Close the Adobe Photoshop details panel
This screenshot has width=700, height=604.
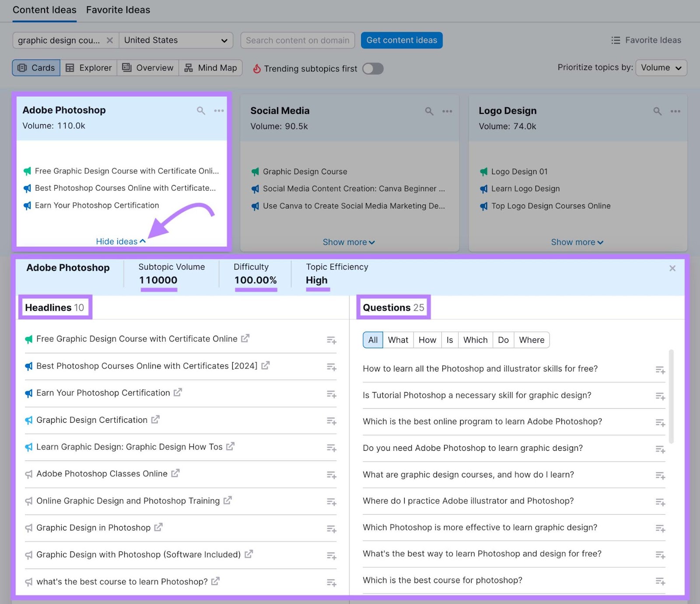click(x=672, y=268)
